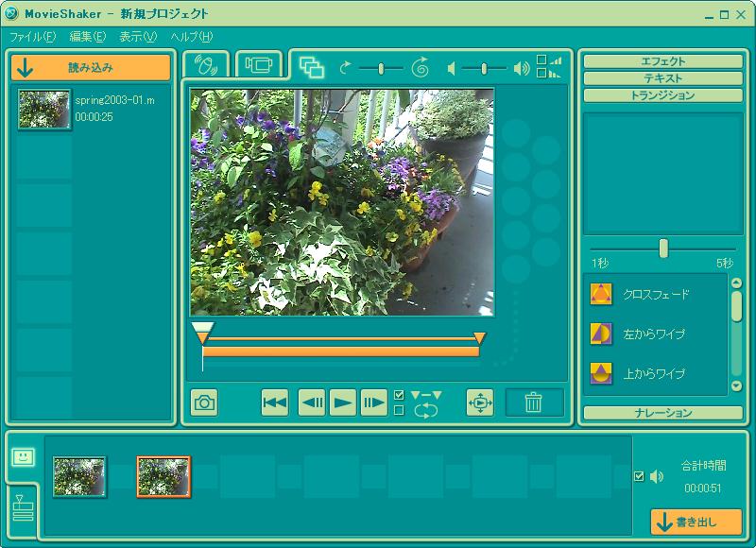The width and height of the screenshot is (756, 548).
Task: Switch to the clip editing tab
Action: (312, 66)
